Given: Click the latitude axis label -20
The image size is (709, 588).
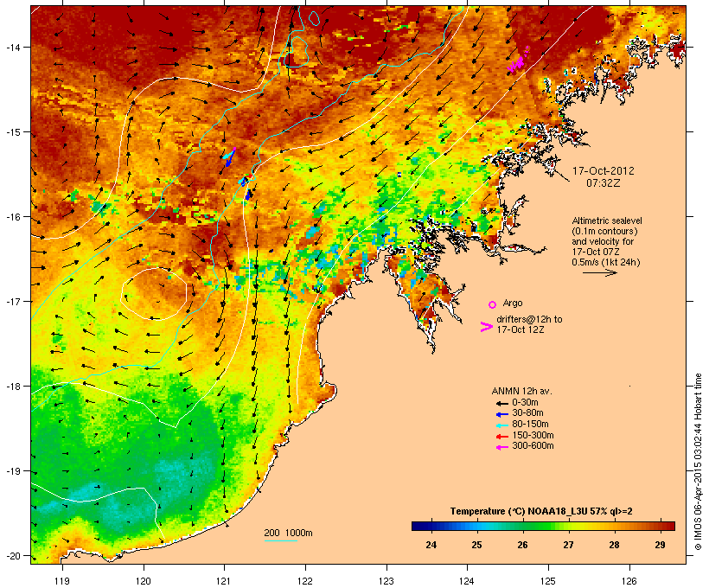Looking at the screenshot, I should point(13,555).
